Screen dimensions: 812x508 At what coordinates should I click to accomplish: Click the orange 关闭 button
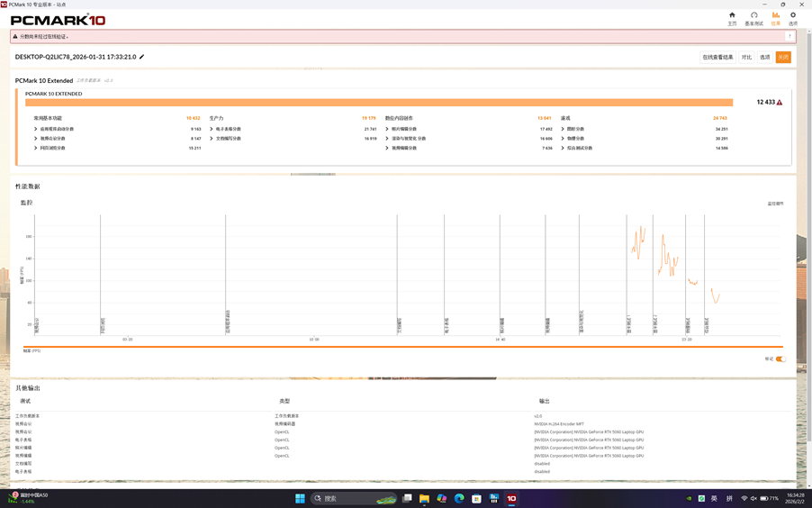coord(783,57)
